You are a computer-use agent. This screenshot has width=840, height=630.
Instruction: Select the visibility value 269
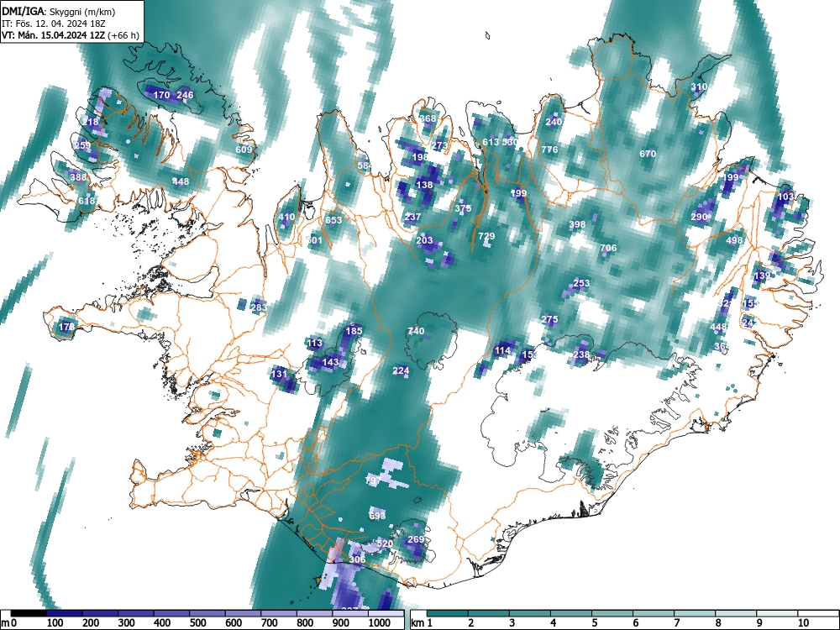417,539
